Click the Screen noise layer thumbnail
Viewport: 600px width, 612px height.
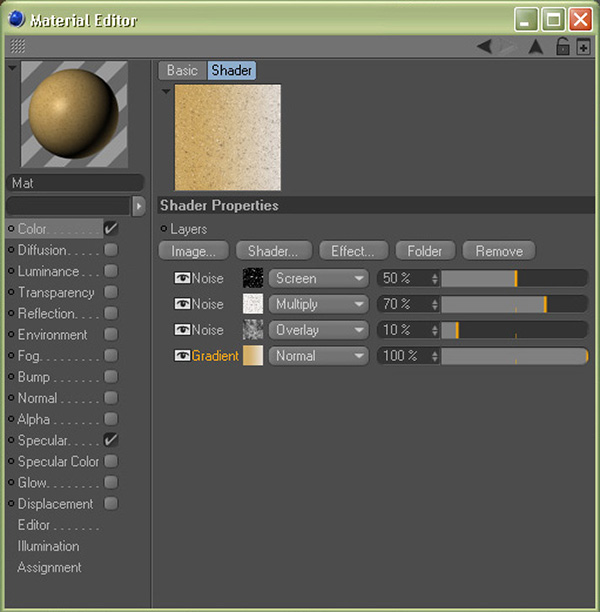[253, 278]
